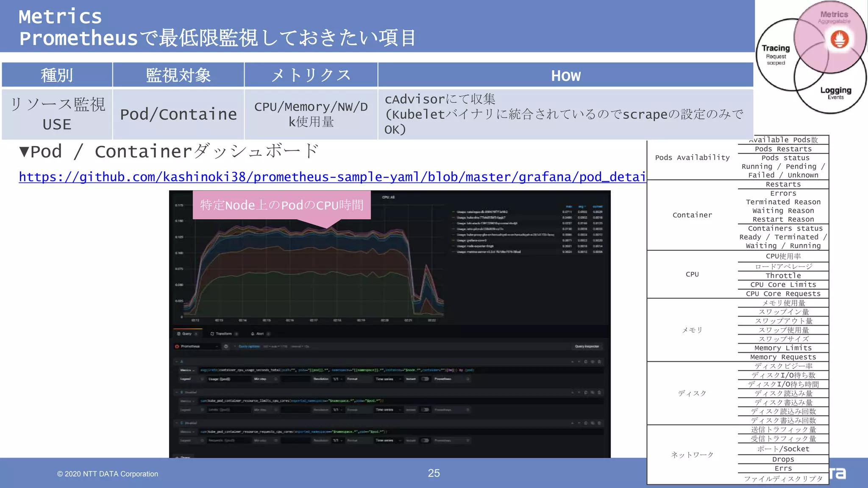Delete query C with the trash icon
The width and height of the screenshot is (868, 488).
point(599,423)
